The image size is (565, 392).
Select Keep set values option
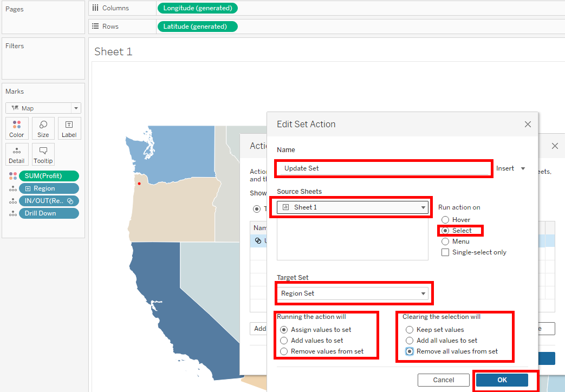tap(410, 330)
